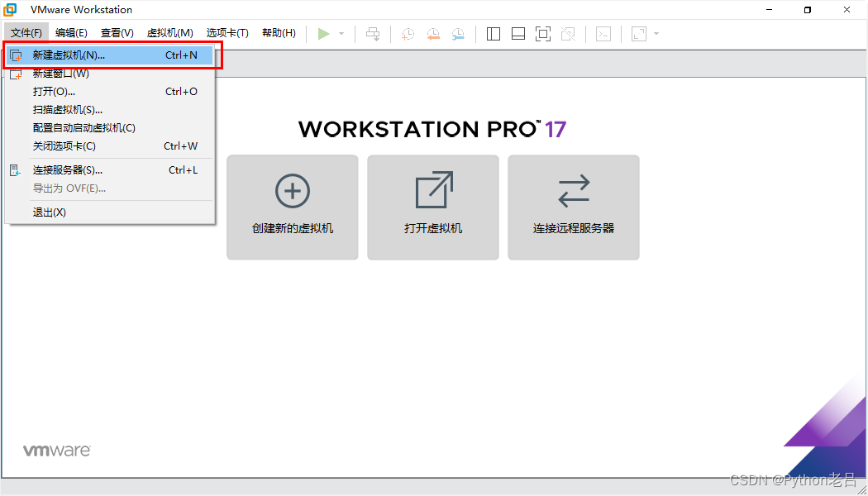Click the stretch guest display icon
Image resolution: width=868 pixels, height=496 pixels.
(639, 34)
